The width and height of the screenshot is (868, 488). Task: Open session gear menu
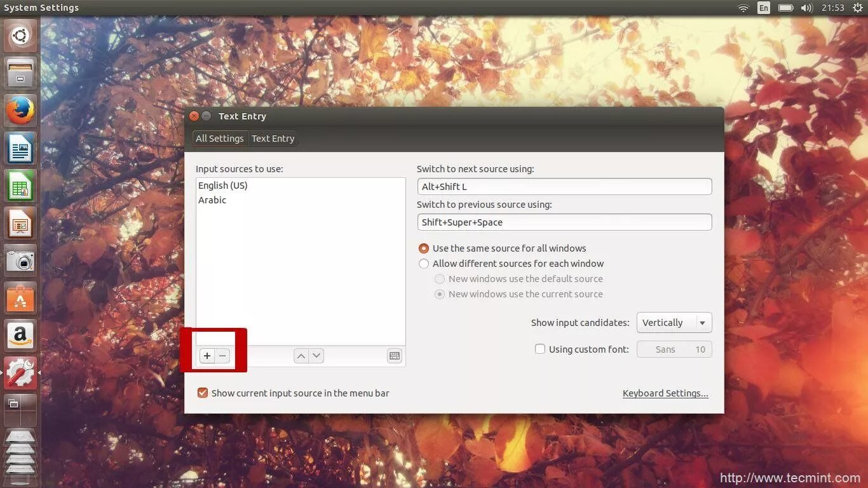tap(857, 8)
